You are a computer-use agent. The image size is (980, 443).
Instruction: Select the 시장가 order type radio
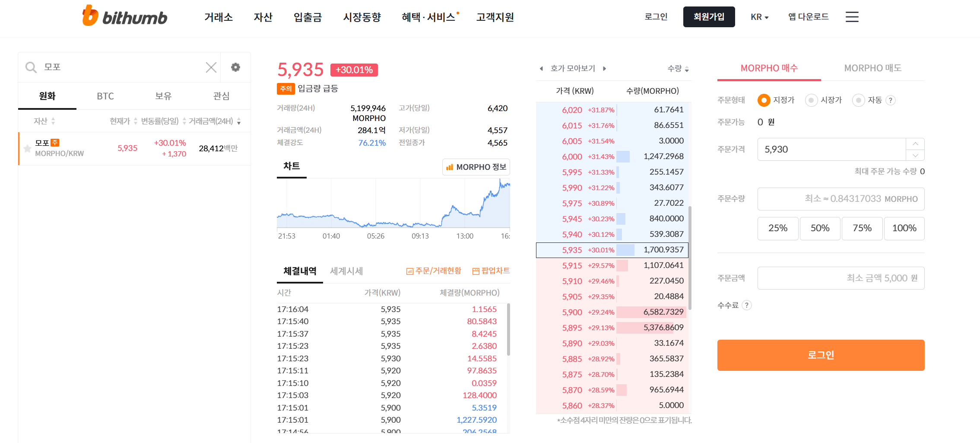(x=811, y=100)
